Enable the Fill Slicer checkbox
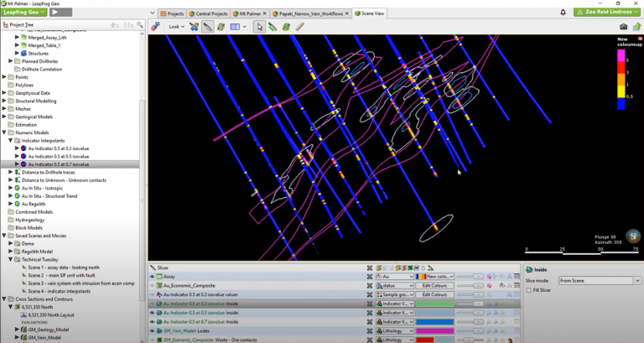This screenshot has width=644, height=343. click(x=528, y=290)
